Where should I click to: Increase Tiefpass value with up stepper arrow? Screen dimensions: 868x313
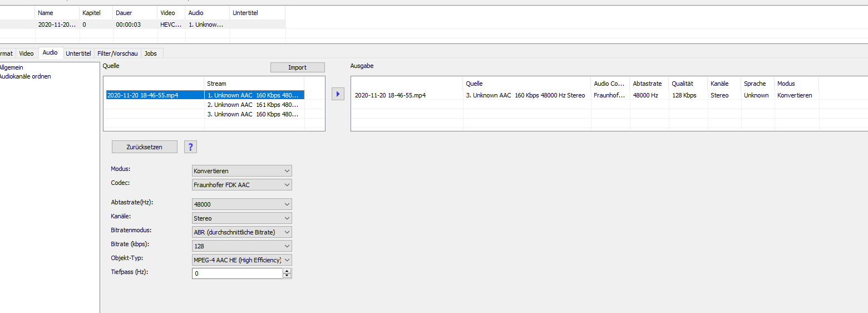[x=287, y=271]
